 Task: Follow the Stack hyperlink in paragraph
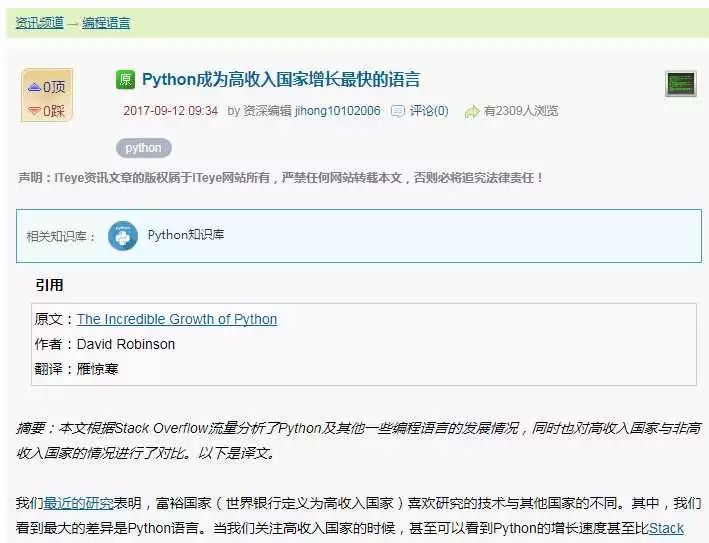(x=666, y=528)
